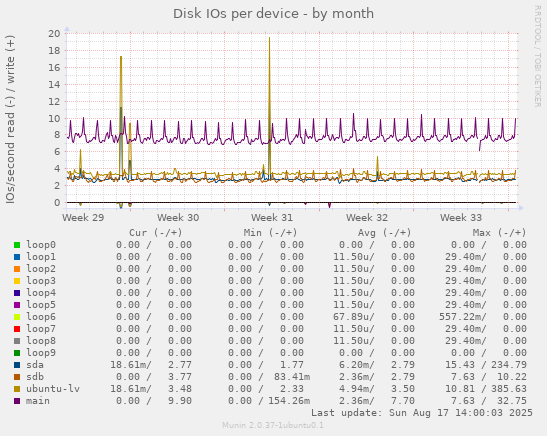Image resolution: width=547 pixels, height=436 pixels.
Task: Select the sda legend label
Action: coord(35,365)
